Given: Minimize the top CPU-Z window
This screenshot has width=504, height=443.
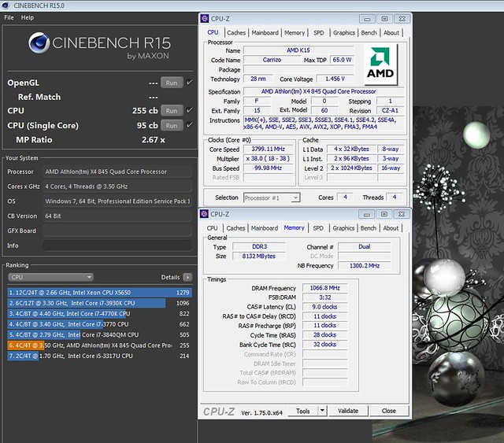Looking at the screenshot, I should pyautogui.click(x=367, y=19).
